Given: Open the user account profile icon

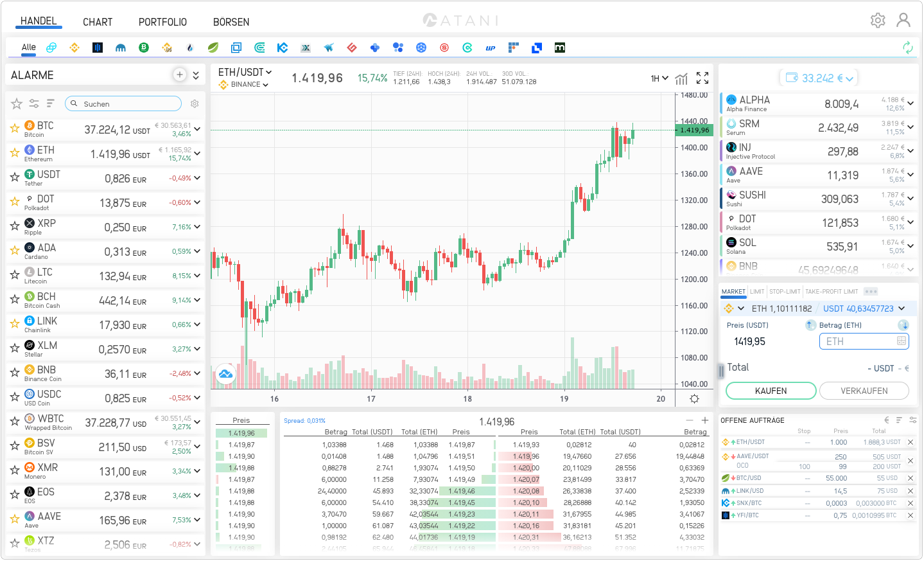Looking at the screenshot, I should coord(903,21).
